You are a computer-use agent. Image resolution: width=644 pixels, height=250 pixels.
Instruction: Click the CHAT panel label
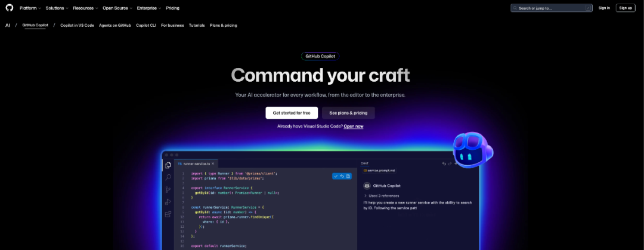click(365, 163)
